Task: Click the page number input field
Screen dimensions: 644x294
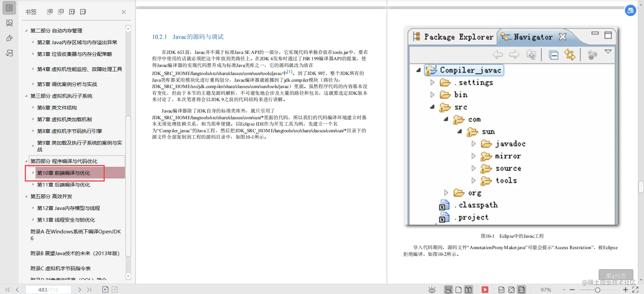Action: click(x=49, y=290)
